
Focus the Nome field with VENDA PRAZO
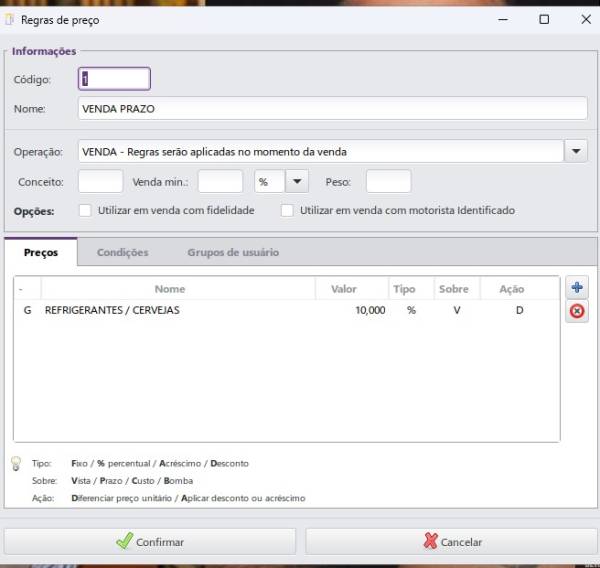(x=332, y=108)
